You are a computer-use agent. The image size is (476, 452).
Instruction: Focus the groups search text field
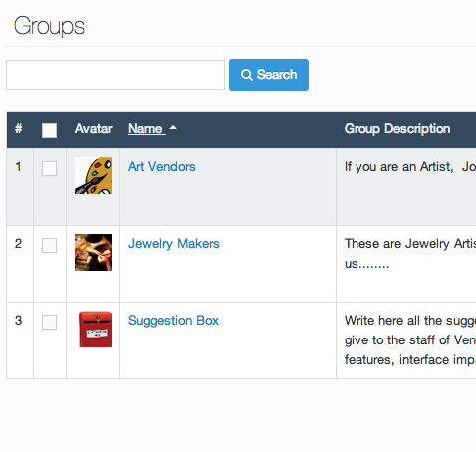[116, 75]
